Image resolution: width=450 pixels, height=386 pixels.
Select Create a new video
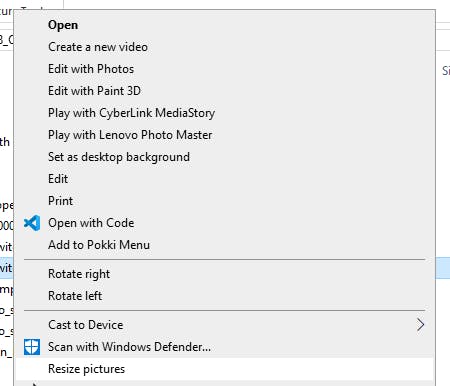[x=224, y=47]
